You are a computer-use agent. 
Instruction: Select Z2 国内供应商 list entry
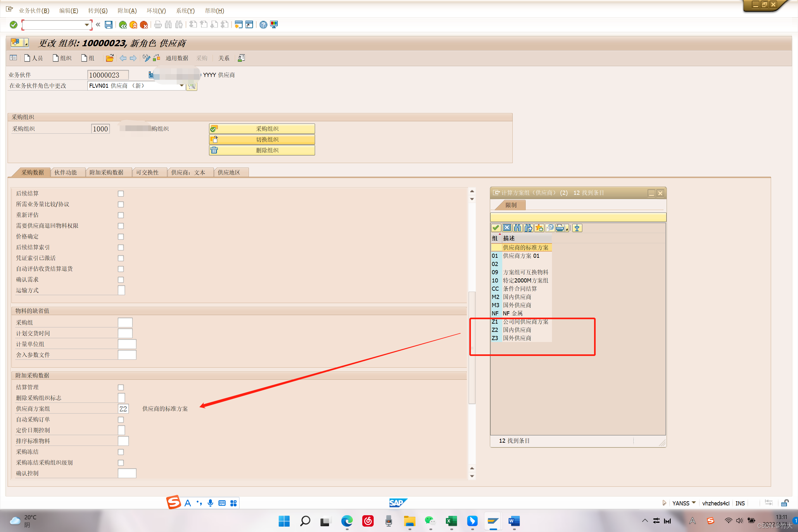coord(517,330)
